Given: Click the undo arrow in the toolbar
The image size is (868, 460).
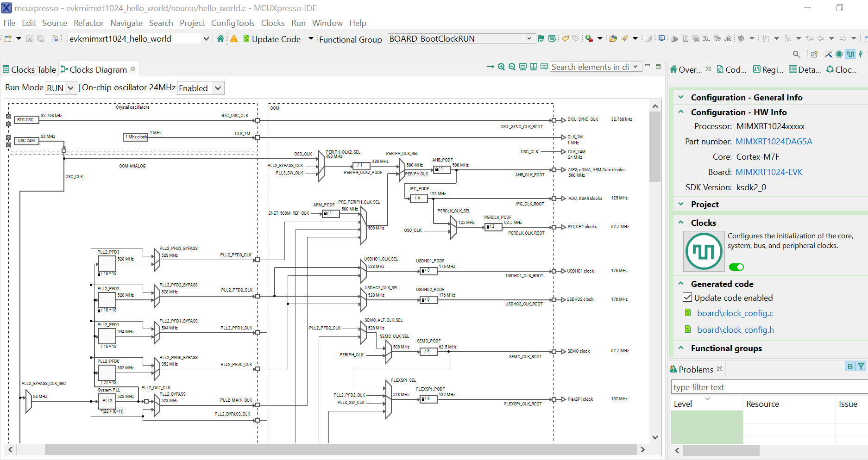Looking at the screenshot, I should 565,39.
